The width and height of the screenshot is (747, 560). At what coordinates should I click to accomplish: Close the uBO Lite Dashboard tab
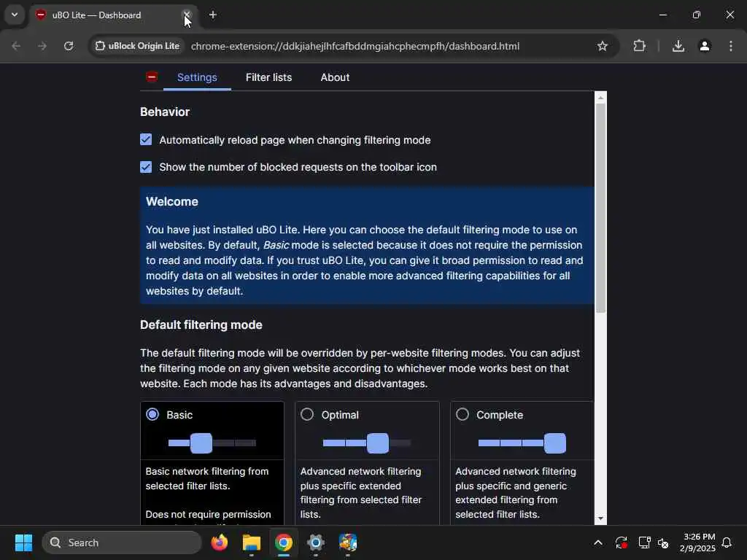pyautogui.click(x=187, y=15)
